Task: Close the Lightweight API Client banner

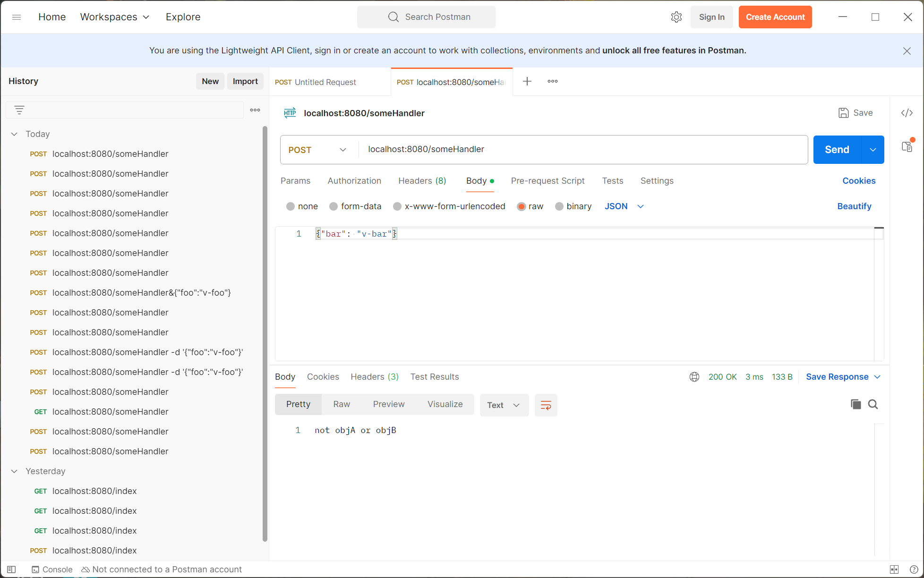Action: (x=907, y=51)
